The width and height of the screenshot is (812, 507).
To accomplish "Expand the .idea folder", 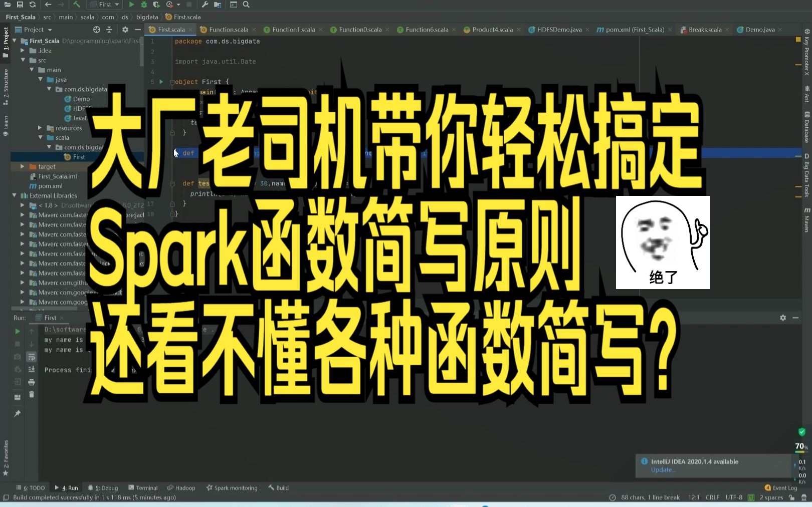I will click(23, 51).
